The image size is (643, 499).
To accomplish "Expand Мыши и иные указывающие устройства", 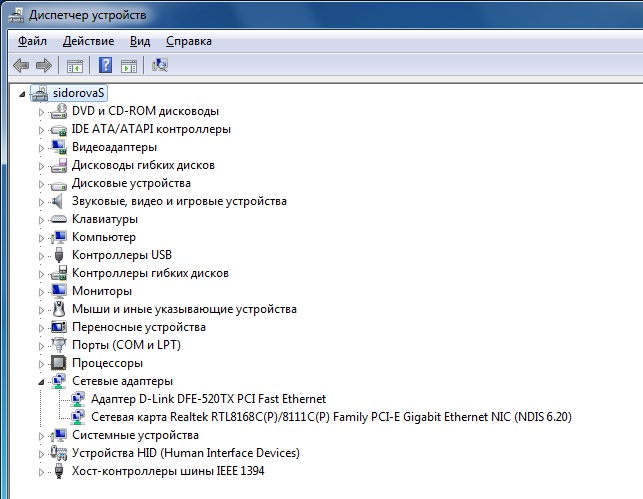I will tap(41, 310).
